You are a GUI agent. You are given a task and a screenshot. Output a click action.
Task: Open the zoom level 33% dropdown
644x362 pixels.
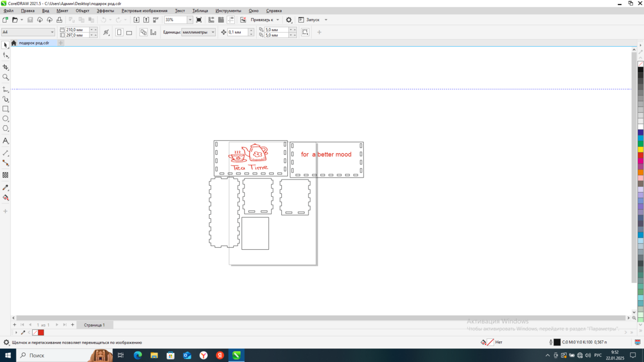(x=190, y=20)
